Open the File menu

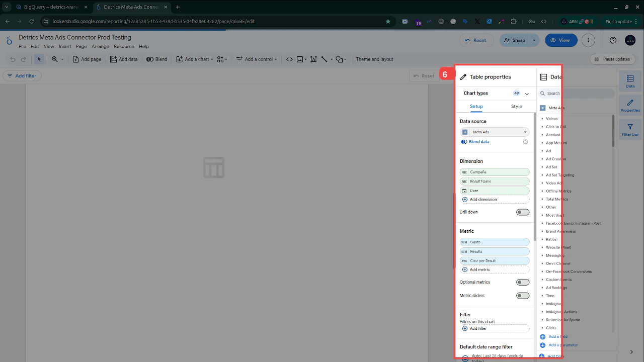(x=22, y=46)
